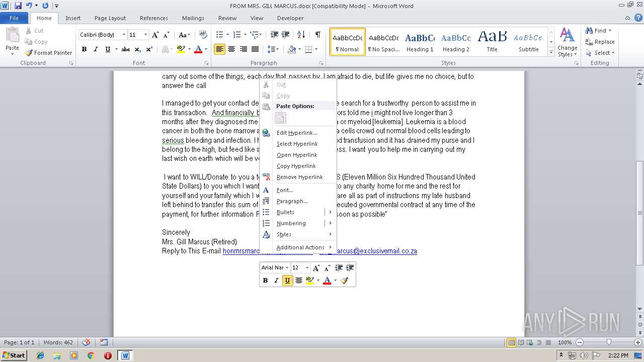The image size is (644, 362).
Task: Center-align text in ribbon
Action: pos(231,49)
